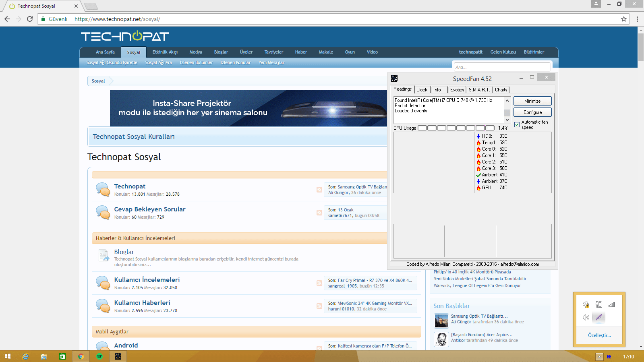Click the CPU Usage progress bar

coord(456,128)
